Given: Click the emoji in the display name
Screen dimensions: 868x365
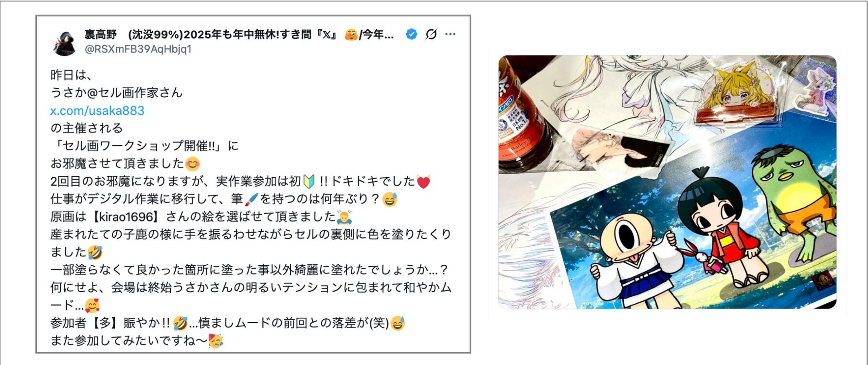Looking at the screenshot, I should pyautogui.click(x=351, y=35).
